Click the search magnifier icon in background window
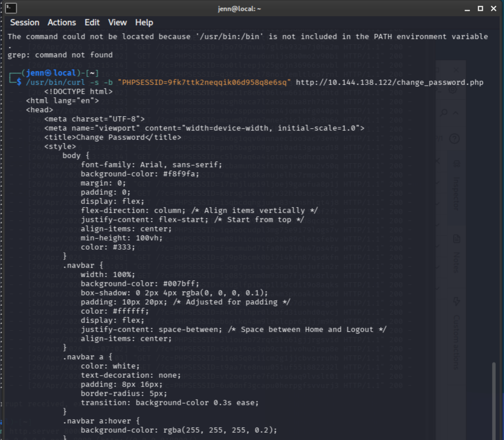The image size is (504, 440). 444,112
